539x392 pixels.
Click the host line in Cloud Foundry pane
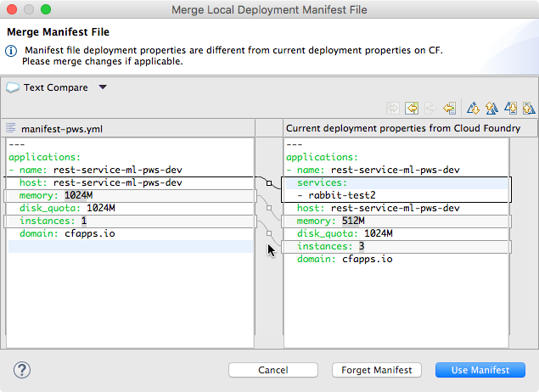pyautogui.click(x=396, y=208)
